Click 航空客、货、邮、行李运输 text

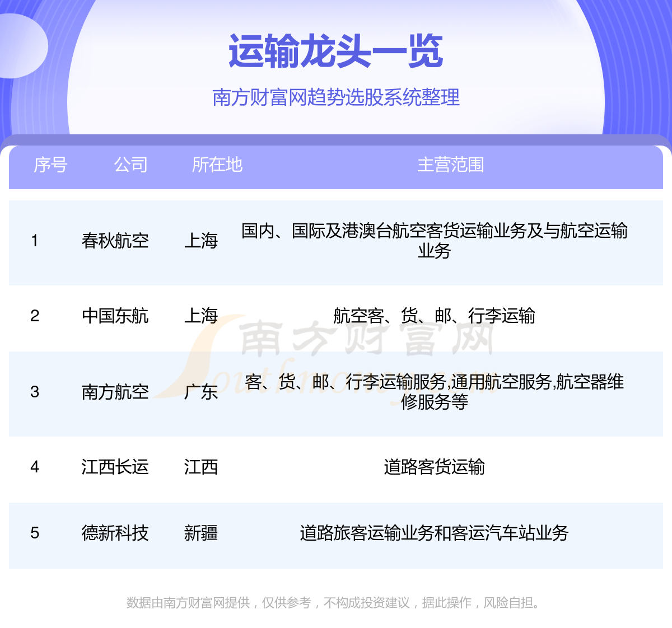[x=435, y=316]
